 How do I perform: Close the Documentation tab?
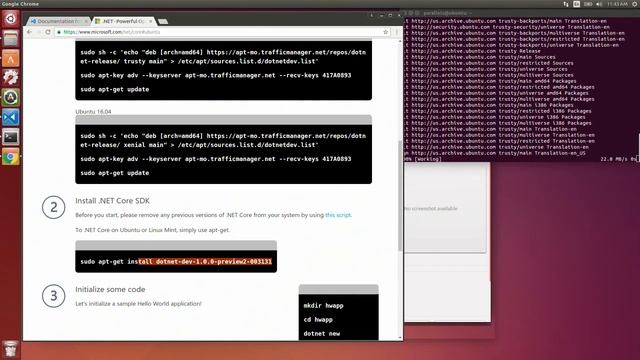(x=86, y=21)
